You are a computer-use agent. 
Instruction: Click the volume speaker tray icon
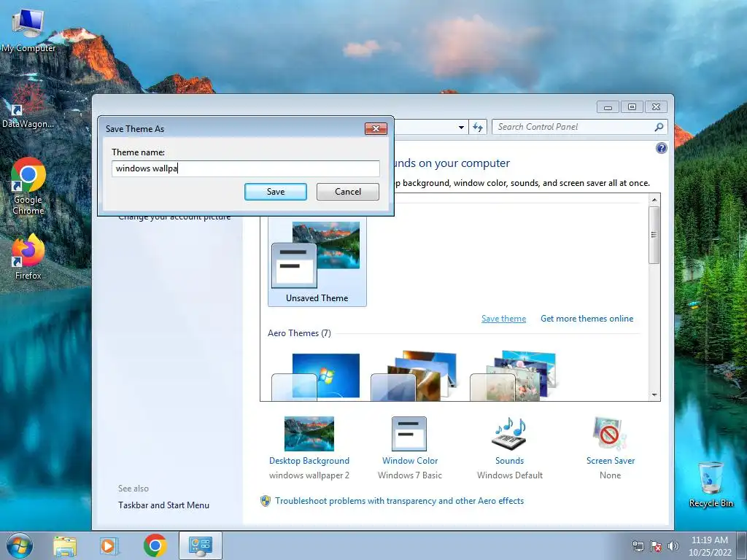673,546
